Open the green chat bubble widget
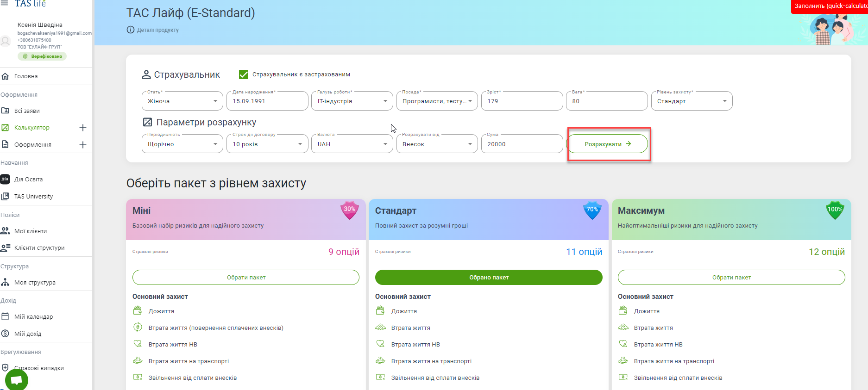The height and width of the screenshot is (390, 868). click(x=17, y=380)
